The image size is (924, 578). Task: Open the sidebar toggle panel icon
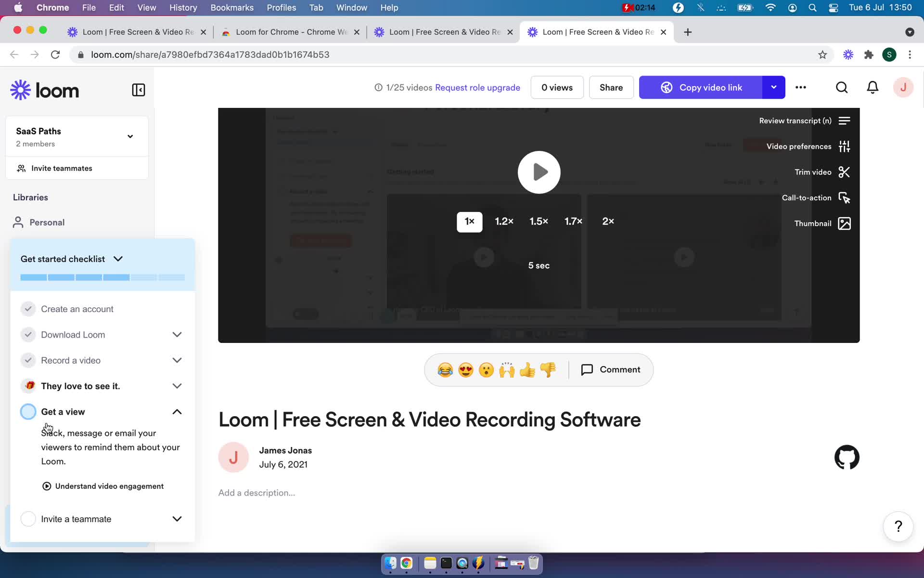(x=139, y=89)
